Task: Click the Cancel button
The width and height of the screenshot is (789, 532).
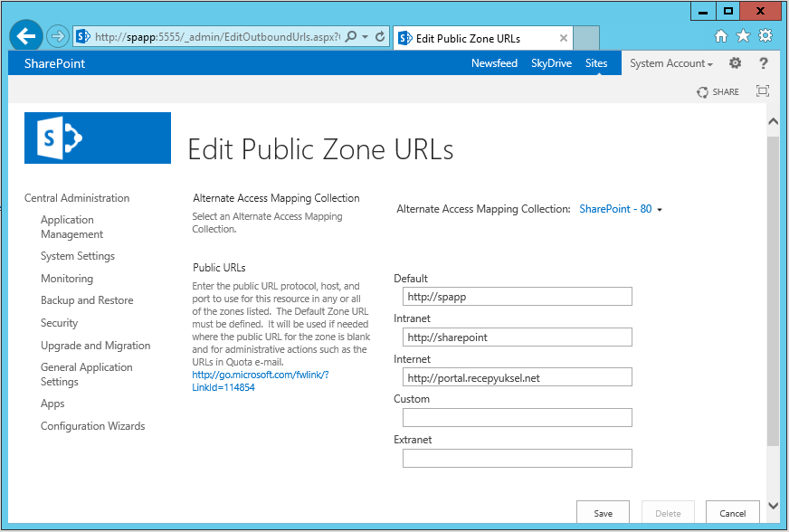Action: point(733,513)
